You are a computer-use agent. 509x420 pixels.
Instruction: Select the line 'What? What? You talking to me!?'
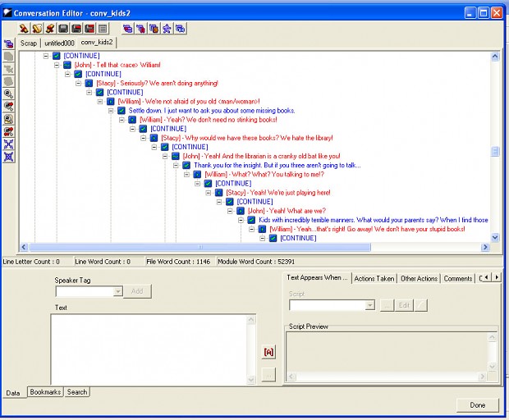pos(264,175)
